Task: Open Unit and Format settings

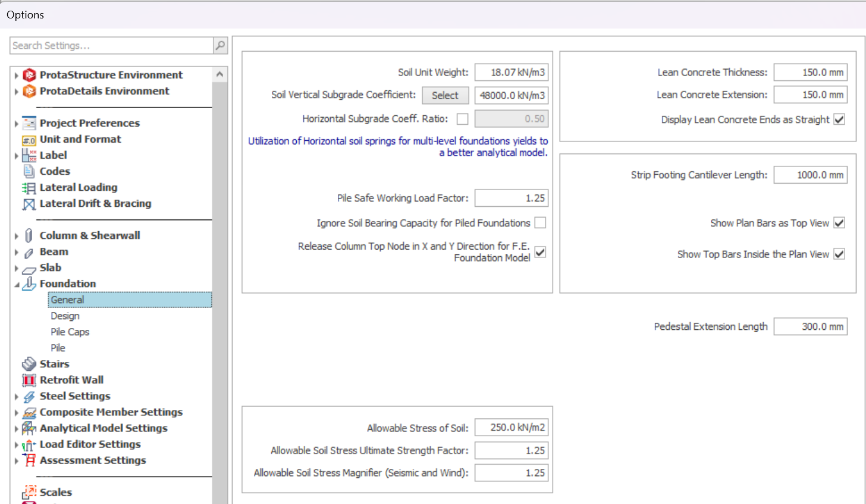Action: coord(80,139)
